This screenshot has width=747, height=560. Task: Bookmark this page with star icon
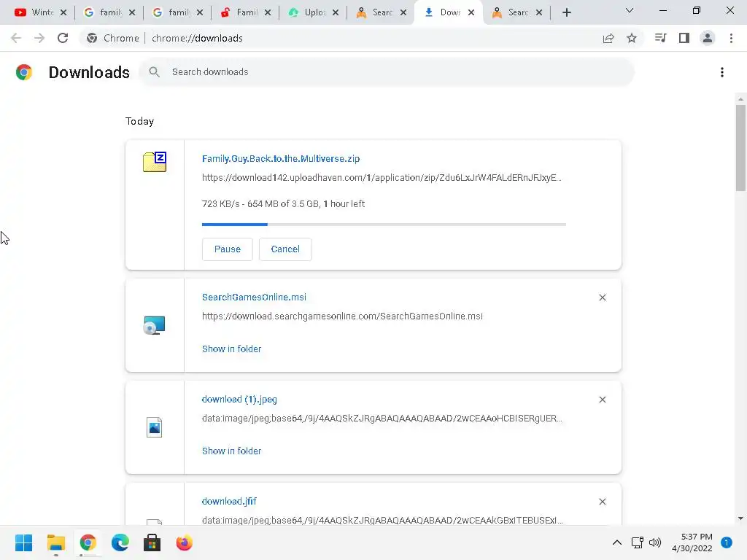tap(632, 38)
